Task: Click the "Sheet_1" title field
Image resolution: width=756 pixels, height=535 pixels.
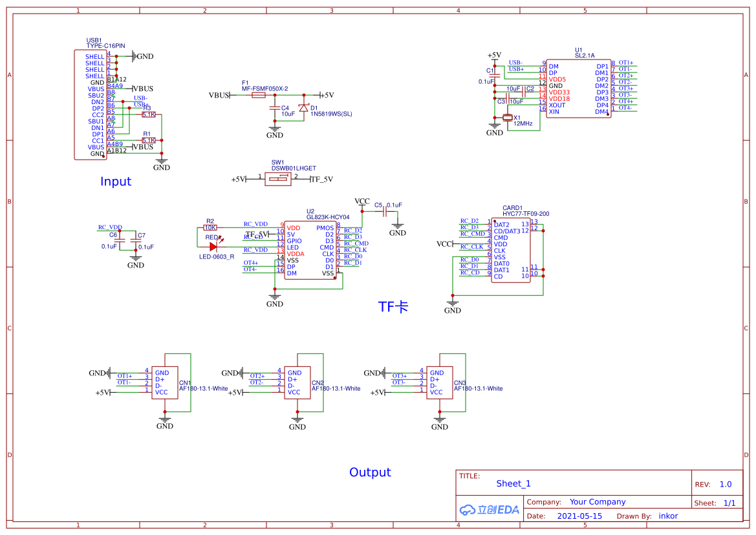Action: click(513, 483)
